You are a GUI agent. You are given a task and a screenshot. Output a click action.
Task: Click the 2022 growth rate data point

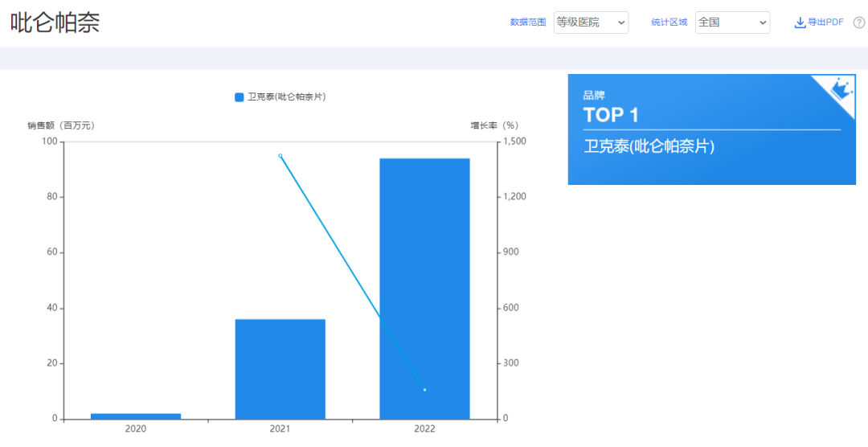(424, 390)
